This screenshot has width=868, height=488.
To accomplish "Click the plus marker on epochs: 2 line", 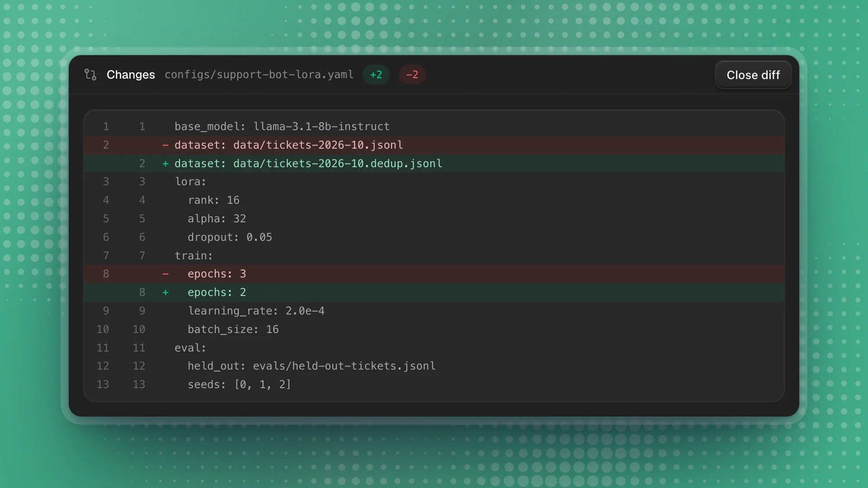I will (165, 292).
